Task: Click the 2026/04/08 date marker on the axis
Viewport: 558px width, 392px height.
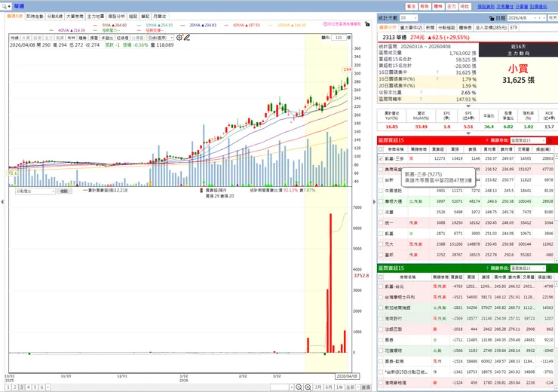Action: point(347,376)
